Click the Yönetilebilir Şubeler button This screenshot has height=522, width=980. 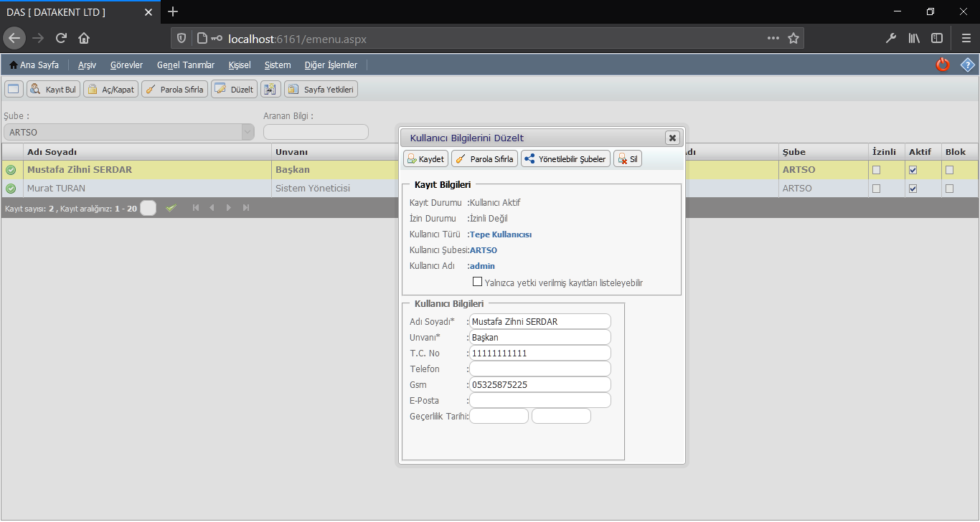click(x=565, y=159)
